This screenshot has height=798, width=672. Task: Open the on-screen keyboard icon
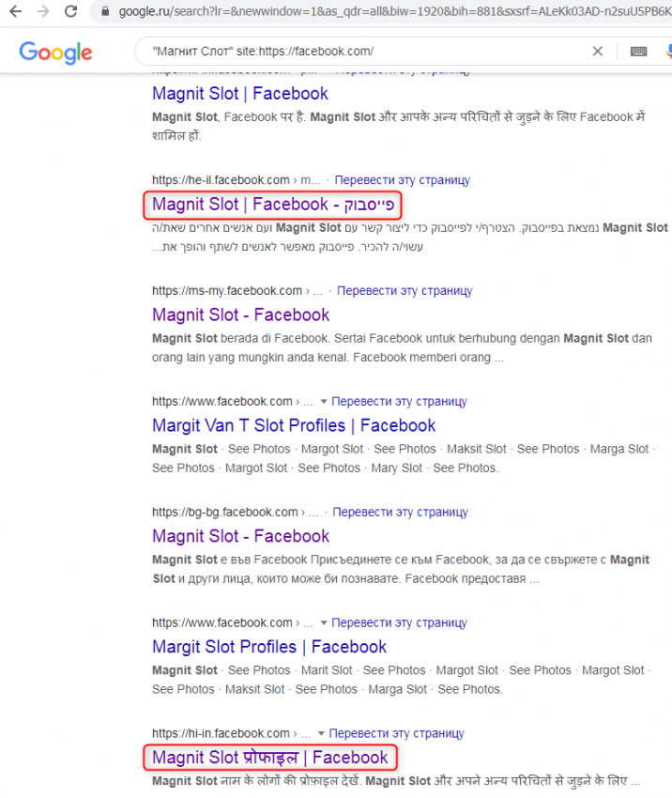pos(638,51)
